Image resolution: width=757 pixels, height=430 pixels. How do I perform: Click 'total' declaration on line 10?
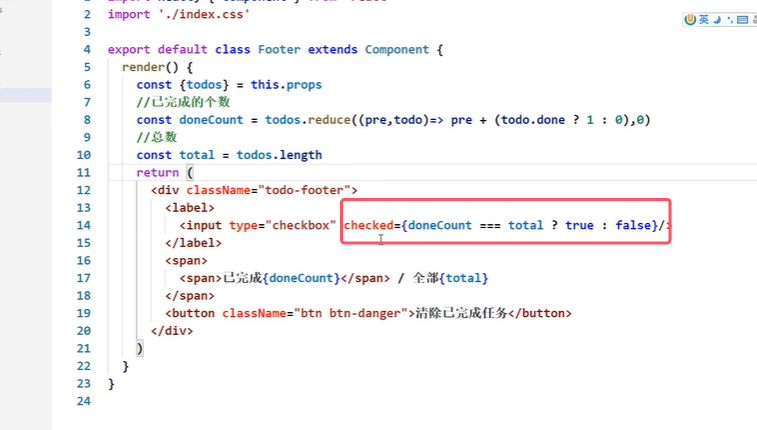(196, 155)
